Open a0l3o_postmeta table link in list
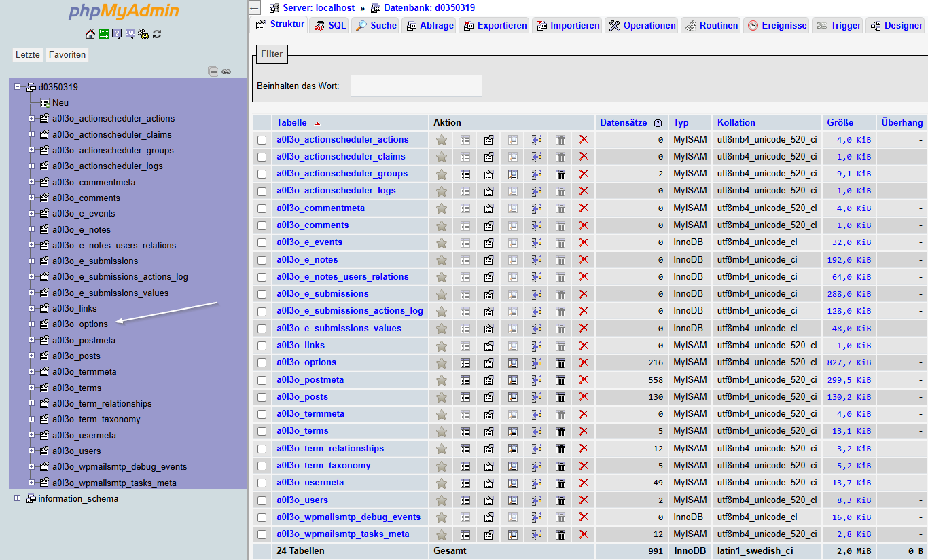This screenshot has width=928, height=560. 310,380
